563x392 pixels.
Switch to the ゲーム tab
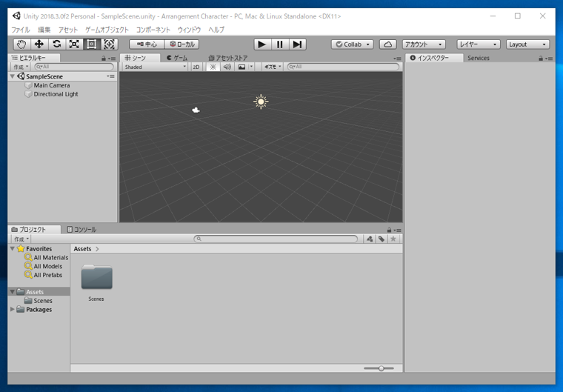[177, 58]
